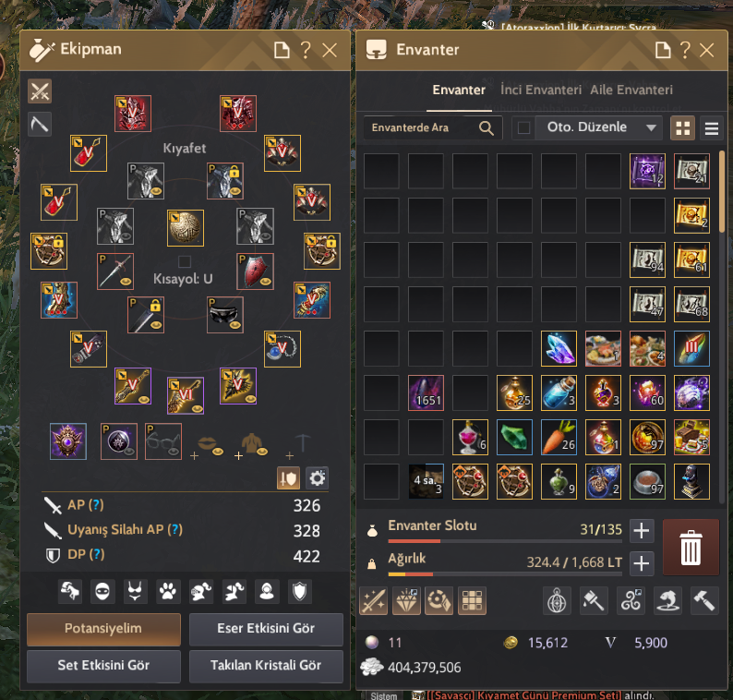Switch to the İnci Envanteri tab
The height and width of the screenshot is (700, 733).
(541, 90)
